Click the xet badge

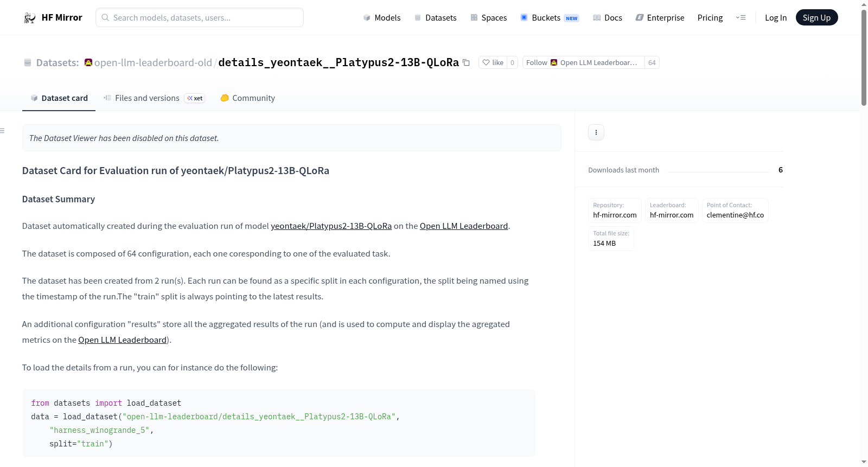pyautogui.click(x=195, y=98)
